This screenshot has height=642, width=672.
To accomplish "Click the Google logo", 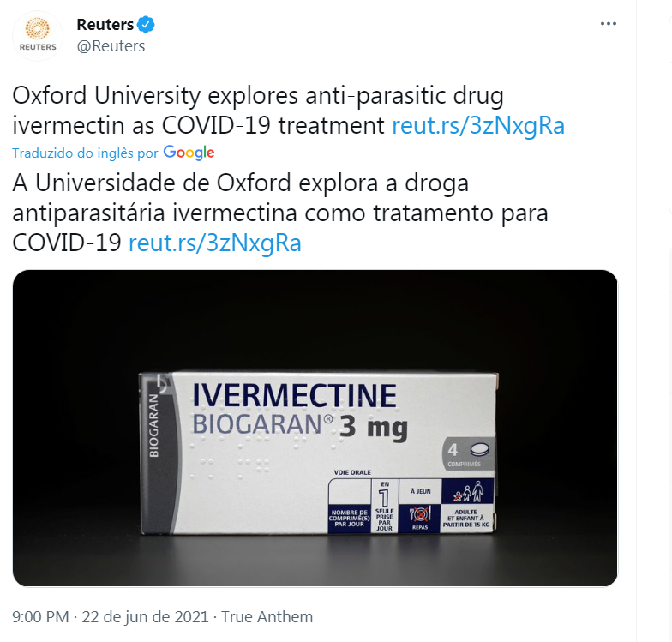I will [189, 153].
